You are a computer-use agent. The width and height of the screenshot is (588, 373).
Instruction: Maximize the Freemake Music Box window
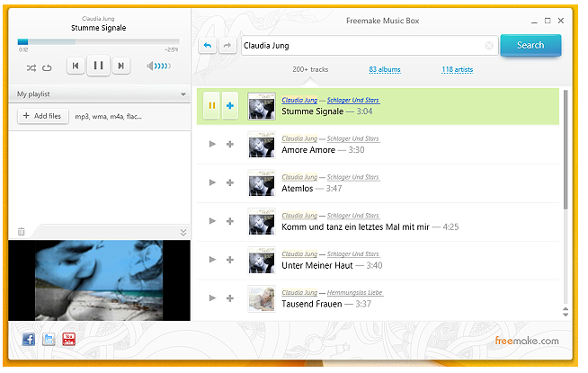pyautogui.click(x=548, y=21)
